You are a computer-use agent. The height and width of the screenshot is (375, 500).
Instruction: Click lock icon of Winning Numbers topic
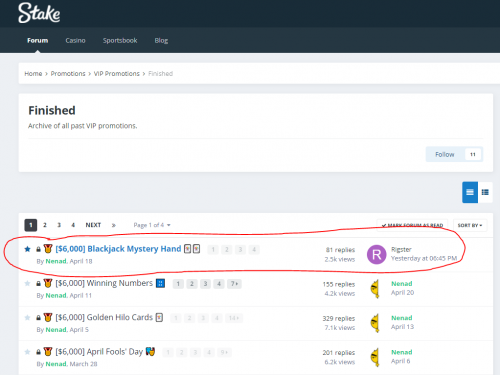pos(38,284)
